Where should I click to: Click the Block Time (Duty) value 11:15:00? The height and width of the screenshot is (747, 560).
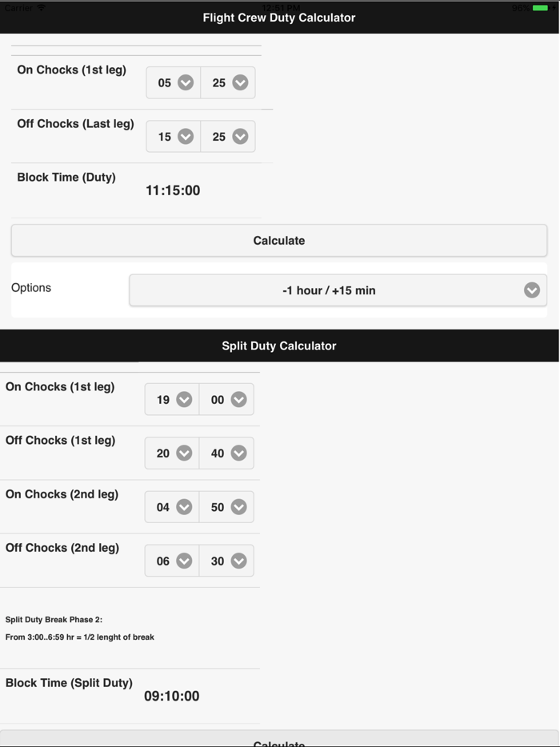[173, 190]
